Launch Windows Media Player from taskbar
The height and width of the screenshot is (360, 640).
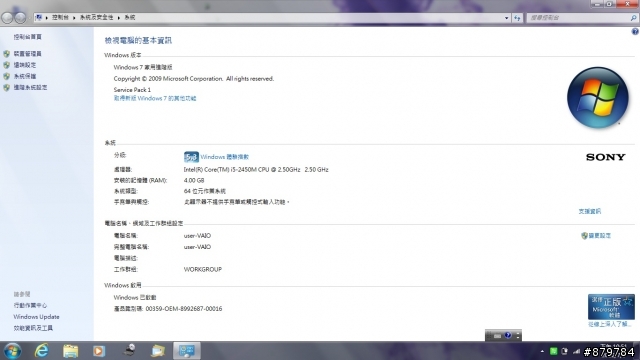tap(99, 351)
